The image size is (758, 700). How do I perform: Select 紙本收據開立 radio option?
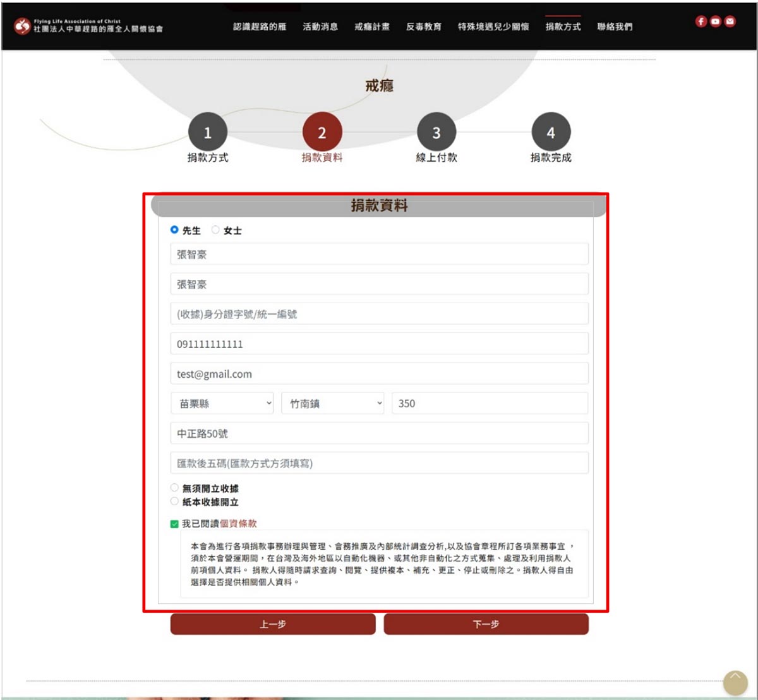click(175, 502)
